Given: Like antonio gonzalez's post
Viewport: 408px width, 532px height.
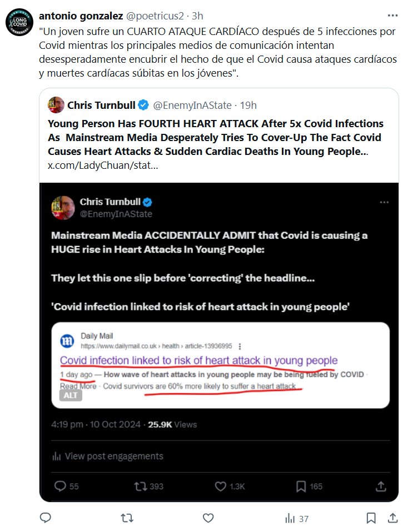Looking at the screenshot, I should tap(208, 518).
